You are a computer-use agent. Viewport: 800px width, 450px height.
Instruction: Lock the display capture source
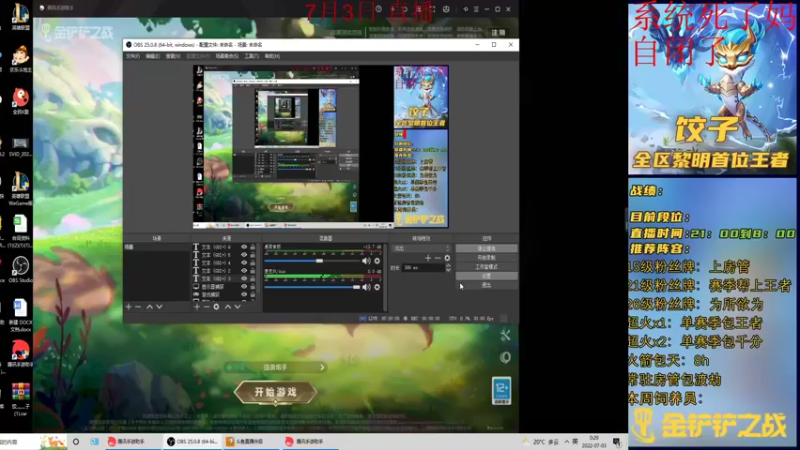point(253,287)
